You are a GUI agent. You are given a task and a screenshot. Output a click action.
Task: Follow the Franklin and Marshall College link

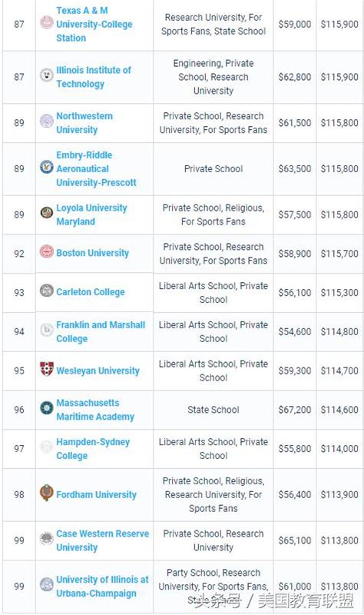pos(101,332)
